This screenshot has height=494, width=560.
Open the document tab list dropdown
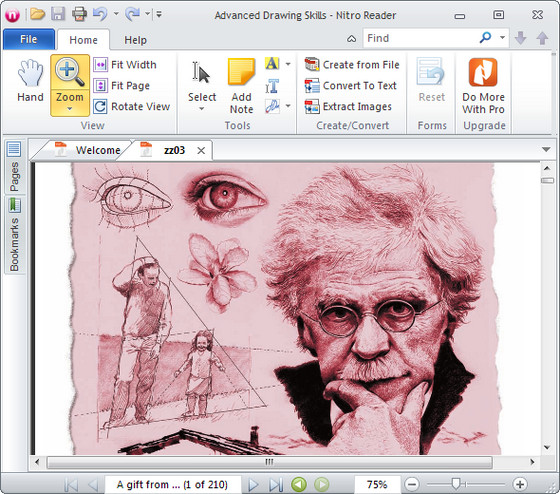(x=546, y=149)
